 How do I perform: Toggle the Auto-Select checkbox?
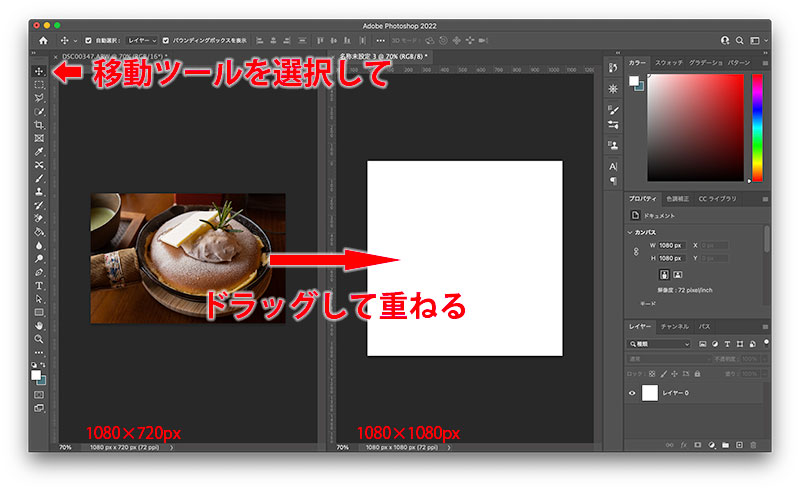coord(88,40)
